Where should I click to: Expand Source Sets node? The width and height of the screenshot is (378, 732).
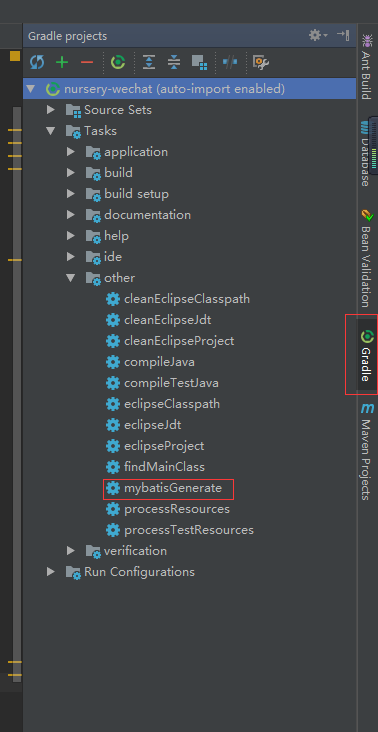[x=51, y=110]
